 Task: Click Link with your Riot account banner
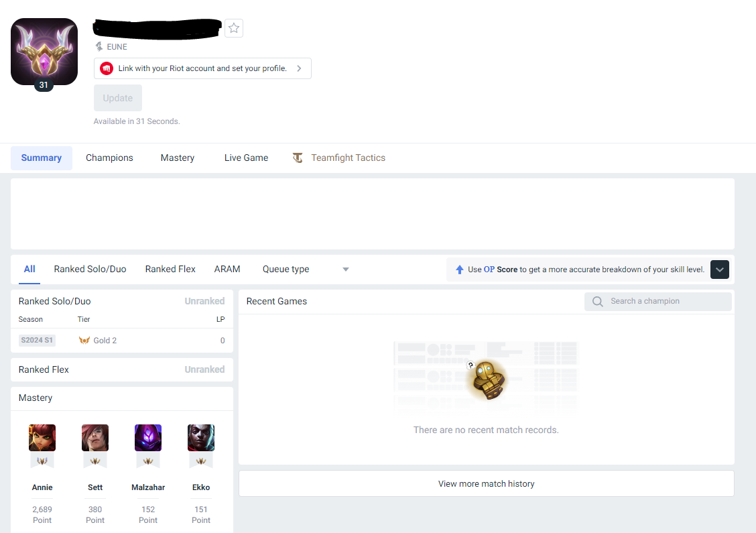point(202,68)
